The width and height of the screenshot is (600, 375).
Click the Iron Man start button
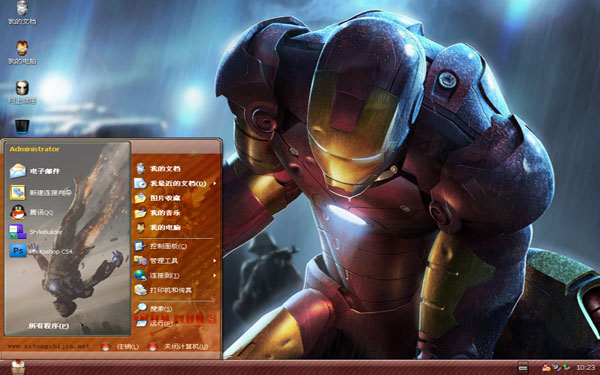pos(18,368)
